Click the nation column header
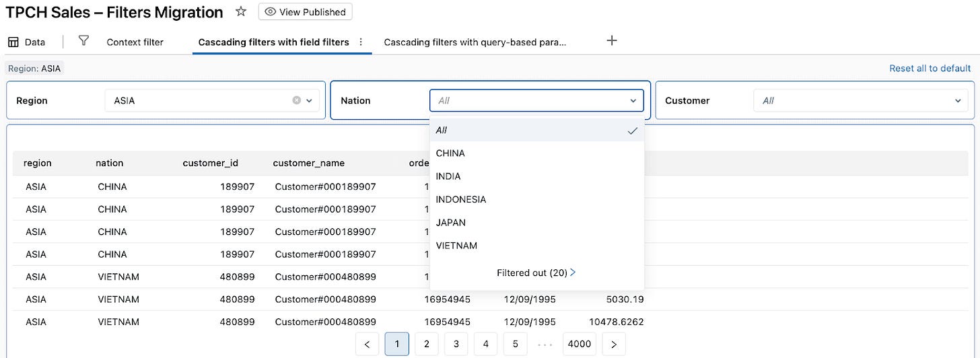Image resolution: width=980 pixels, height=358 pixels. [110, 163]
